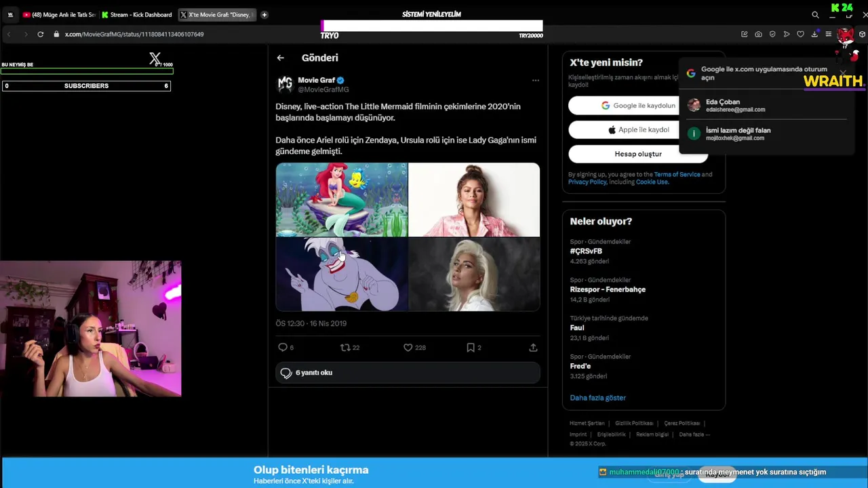Close the Google sign-in popup
This screenshot has width=868, height=488.
click(x=843, y=73)
